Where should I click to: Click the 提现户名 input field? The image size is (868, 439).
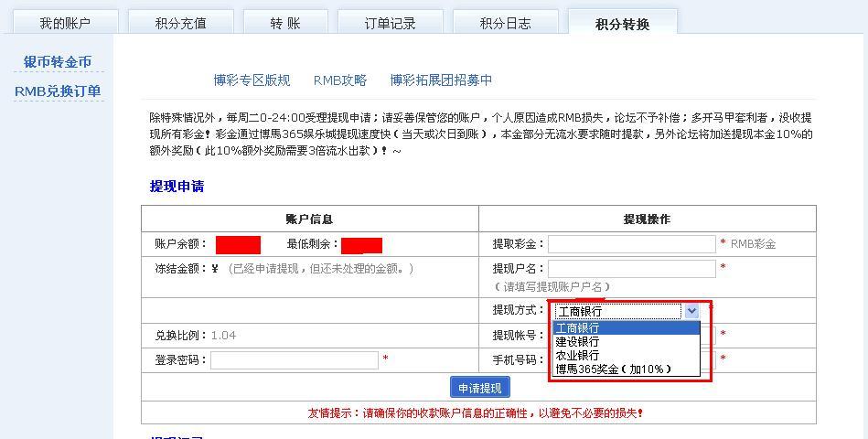coord(632,269)
